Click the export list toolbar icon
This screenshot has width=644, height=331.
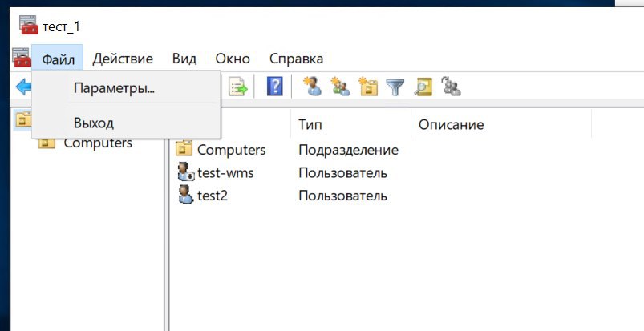coord(238,87)
